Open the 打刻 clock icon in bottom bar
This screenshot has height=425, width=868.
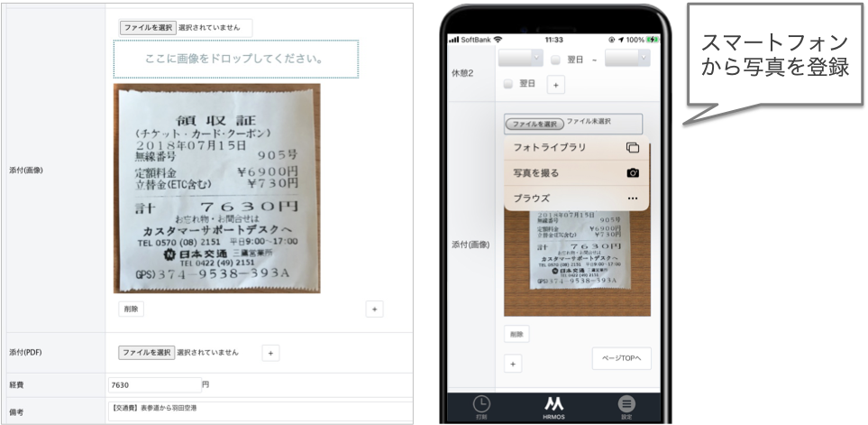(x=482, y=405)
